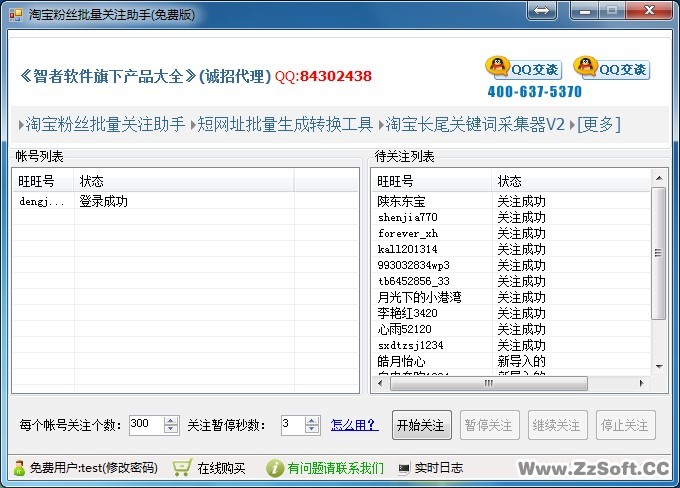The height and width of the screenshot is (488, 680).
Task: Click the shopping cart online purchase icon
Action: click(182, 468)
